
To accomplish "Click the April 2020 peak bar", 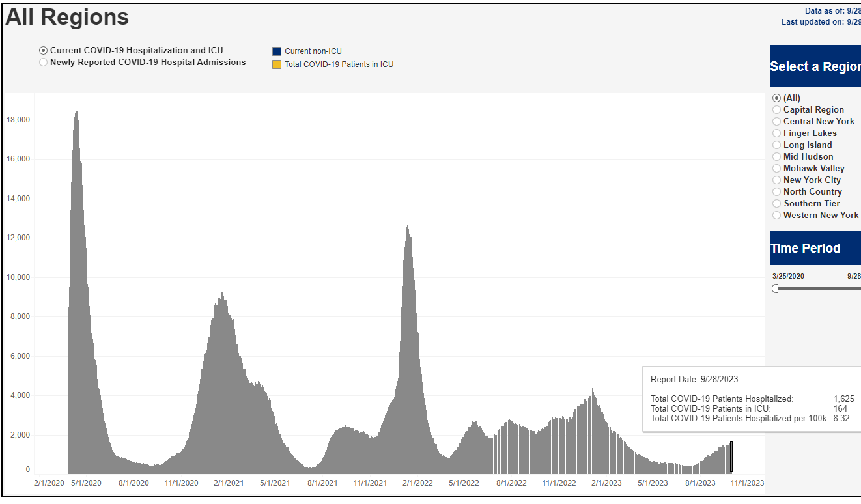I will (77, 293).
